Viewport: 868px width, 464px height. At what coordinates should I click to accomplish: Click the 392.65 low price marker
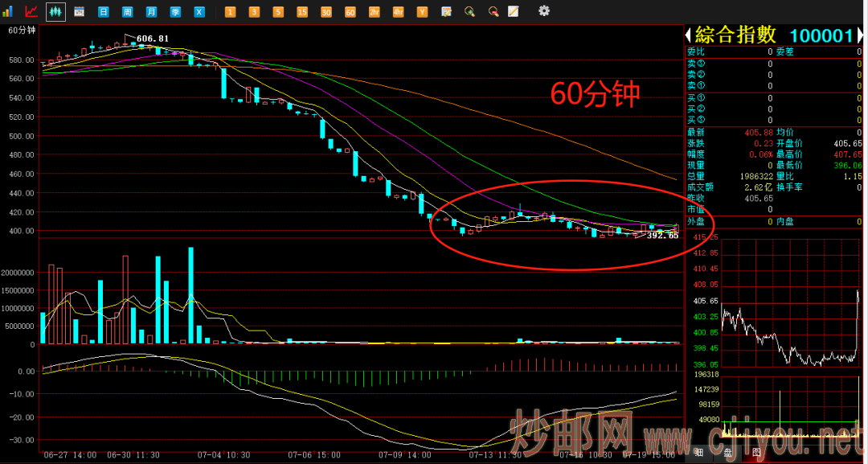[662, 236]
